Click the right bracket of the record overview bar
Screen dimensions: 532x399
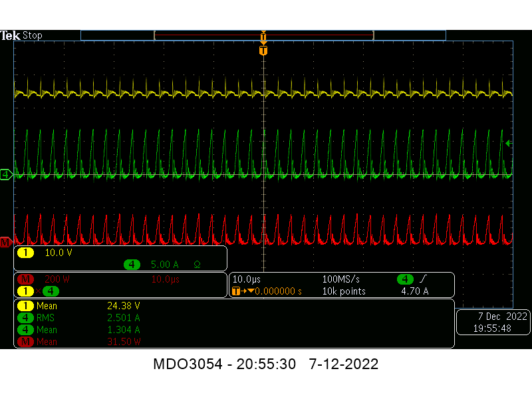coord(373,35)
